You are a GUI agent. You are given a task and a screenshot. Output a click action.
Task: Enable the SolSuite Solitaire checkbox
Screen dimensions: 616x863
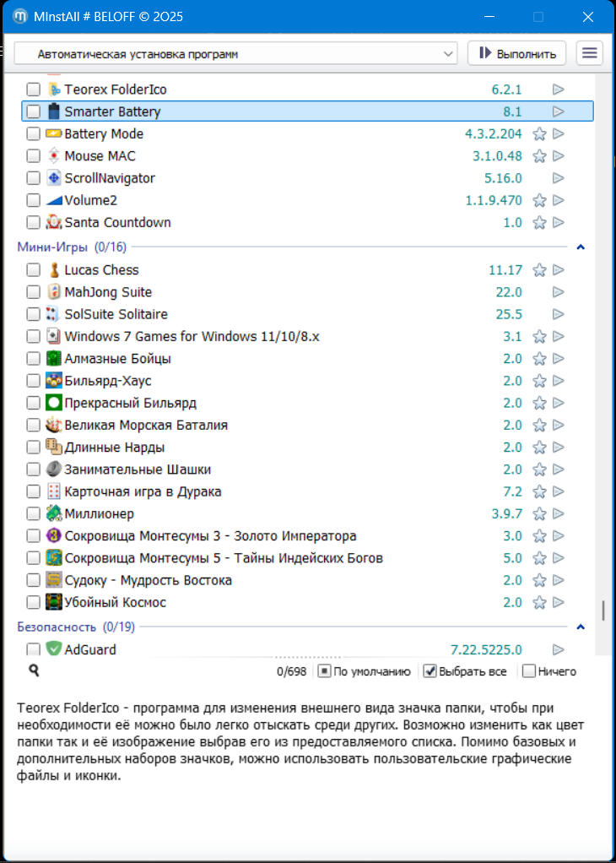[x=33, y=314]
